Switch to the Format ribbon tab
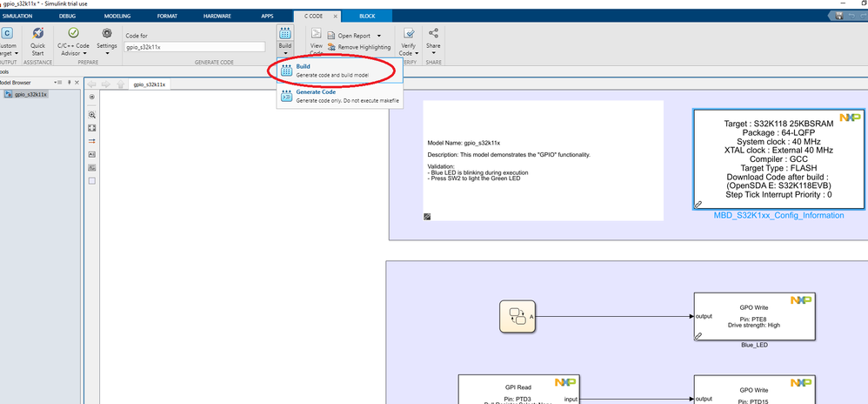Image resolution: width=868 pixels, height=404 pixels. (x=167, y=16)
